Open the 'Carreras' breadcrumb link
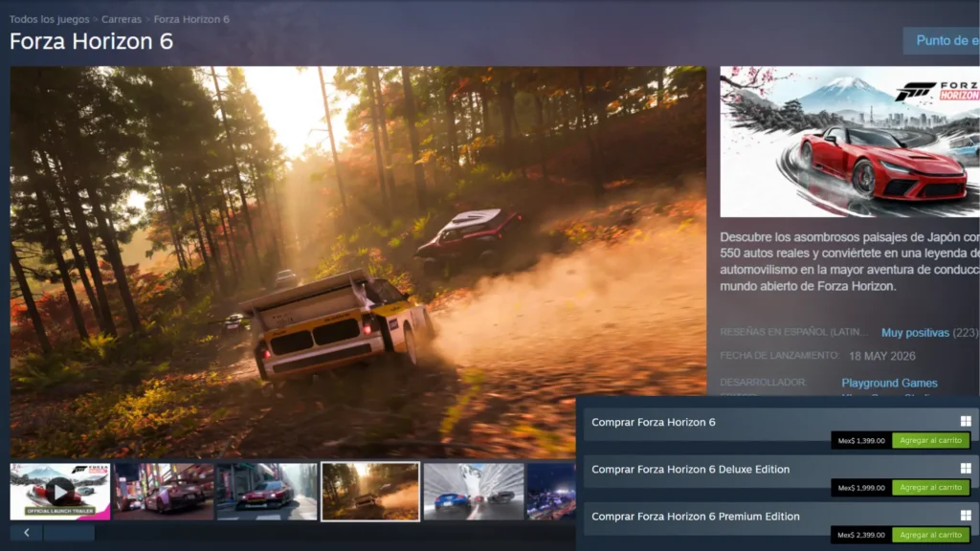The height and width of the screenshot is (551, 980). pos(122,19)
